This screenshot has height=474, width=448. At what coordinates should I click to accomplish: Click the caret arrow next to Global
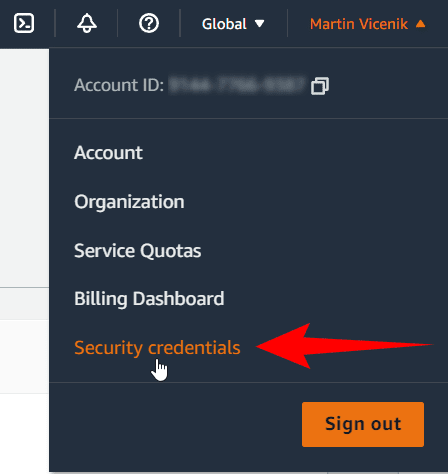pos(259,24)
